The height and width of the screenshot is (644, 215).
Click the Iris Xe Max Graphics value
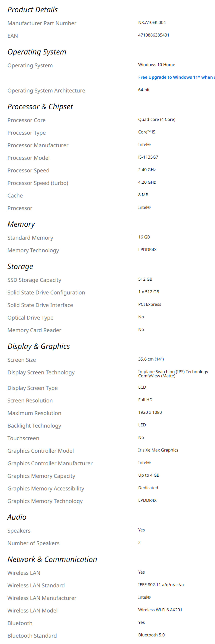coord(158,450)
